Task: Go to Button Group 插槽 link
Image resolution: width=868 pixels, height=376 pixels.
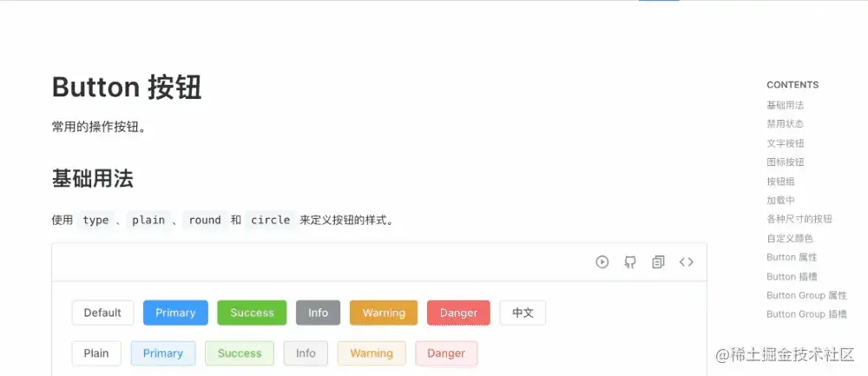Action: point(806,314)
